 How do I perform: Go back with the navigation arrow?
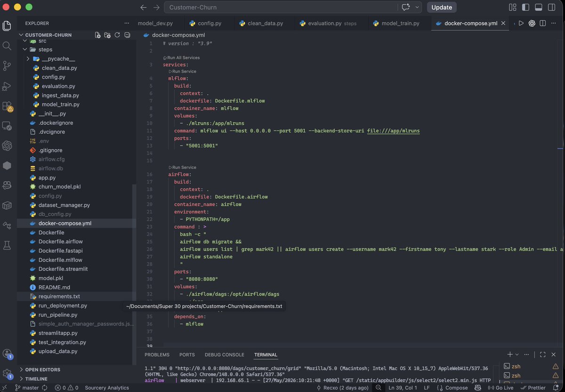point(144,7)
